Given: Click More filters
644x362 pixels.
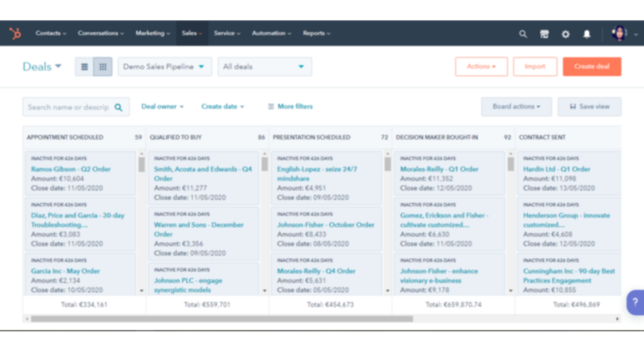Looking at the screenshot, I should click(290, 107).
